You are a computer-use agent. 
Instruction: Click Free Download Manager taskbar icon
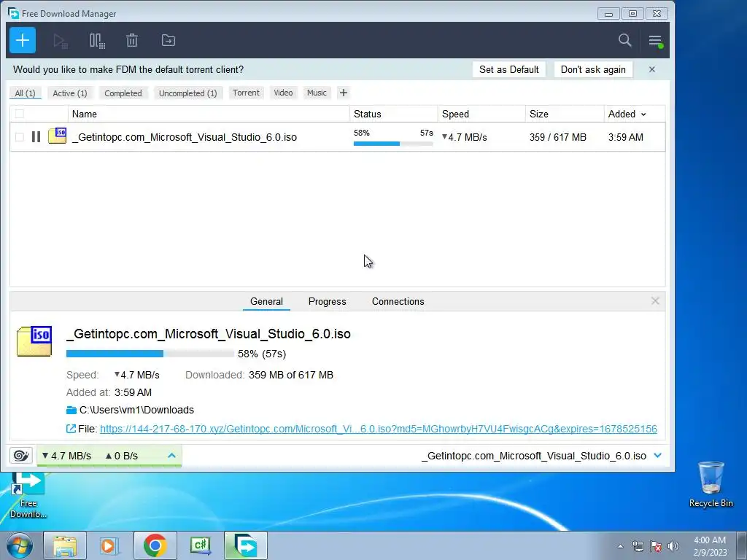pyautogui.click(x=245, y=545)
